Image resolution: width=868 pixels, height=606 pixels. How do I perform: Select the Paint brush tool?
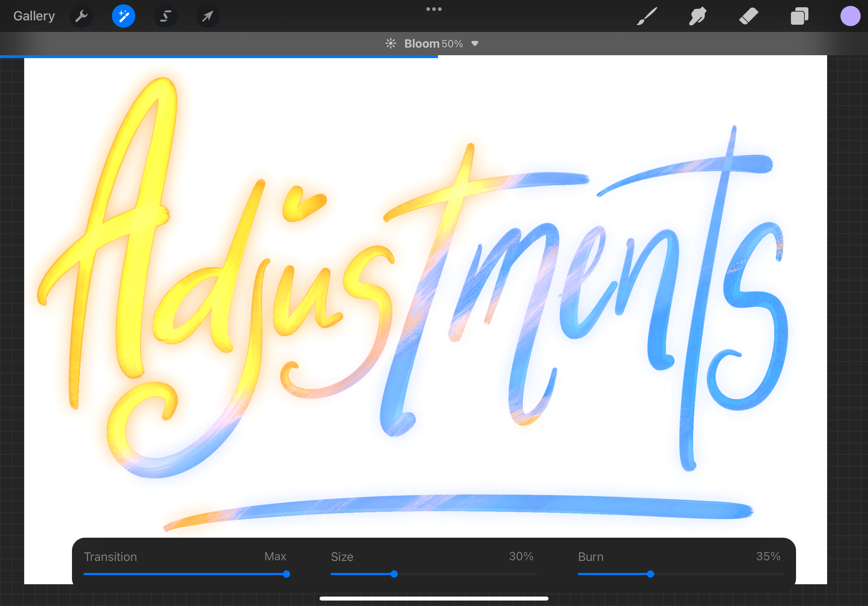pyautogui.click(x=647, y=16)
